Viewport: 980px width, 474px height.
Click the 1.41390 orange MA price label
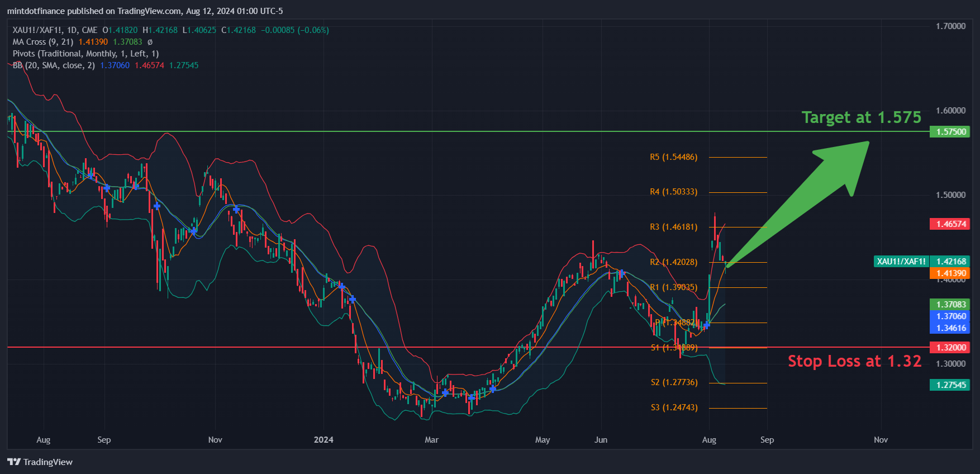coord(950,273)
